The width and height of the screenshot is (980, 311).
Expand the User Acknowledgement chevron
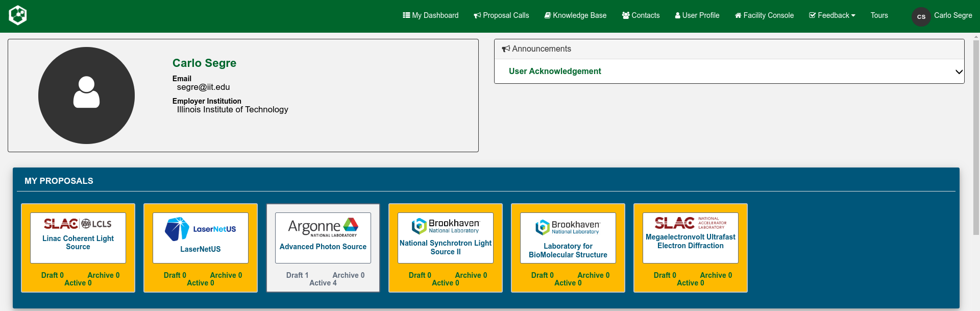[959, 71]
